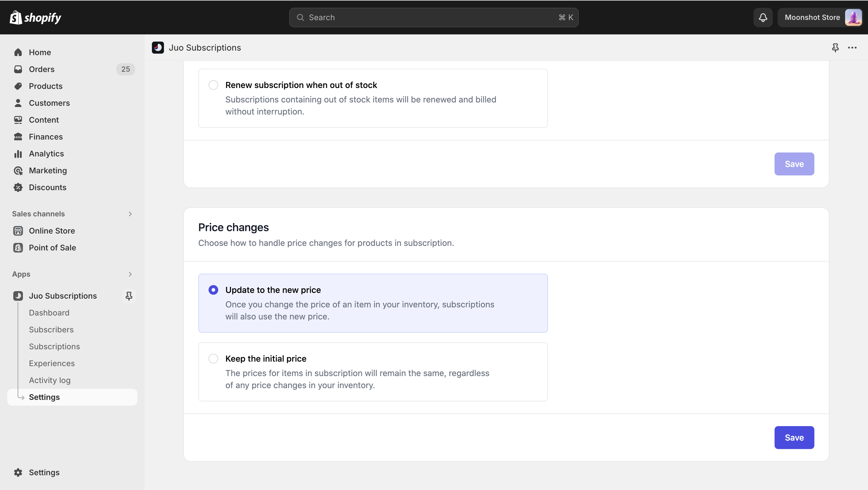Viewport: 868px width, 490px height.
Task: Navigate to Dashboard in Juo Subscriptions
Action: pyautogui.click(x=49, y=313)
